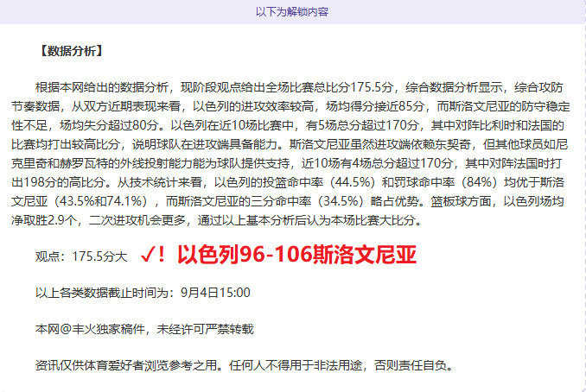586x392 pixels.
Task: Click the red checkmark next to the prediction
Action: [148, 255]
